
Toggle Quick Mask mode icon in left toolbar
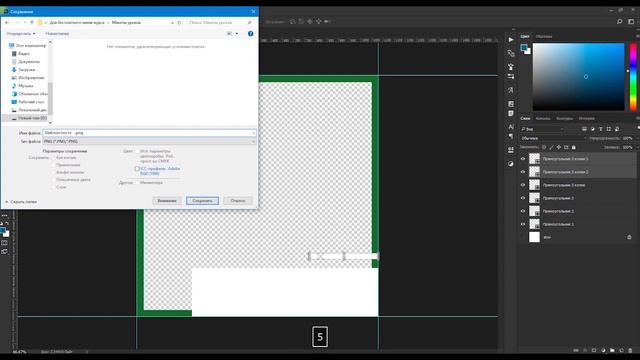coord(4,243)
